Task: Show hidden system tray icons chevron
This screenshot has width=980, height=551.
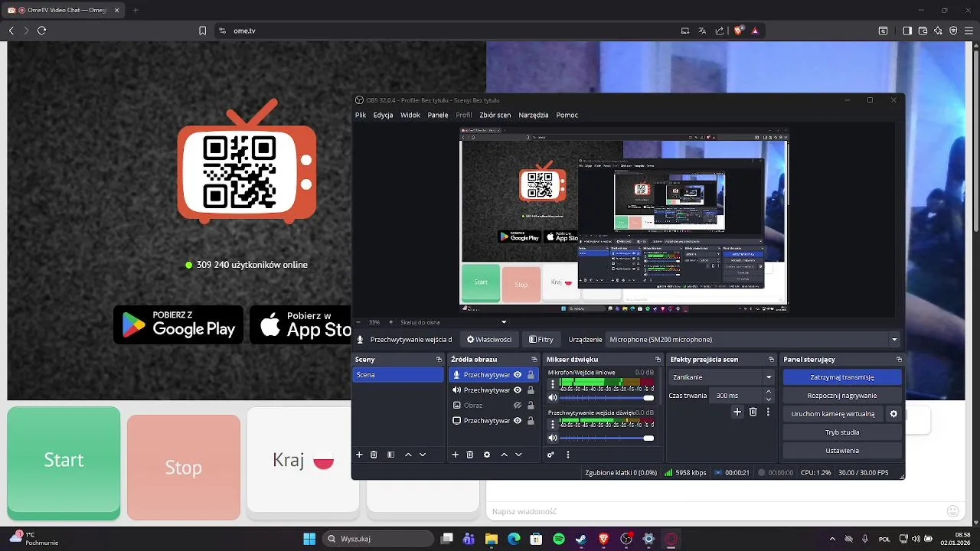Action: coord(832,539)
